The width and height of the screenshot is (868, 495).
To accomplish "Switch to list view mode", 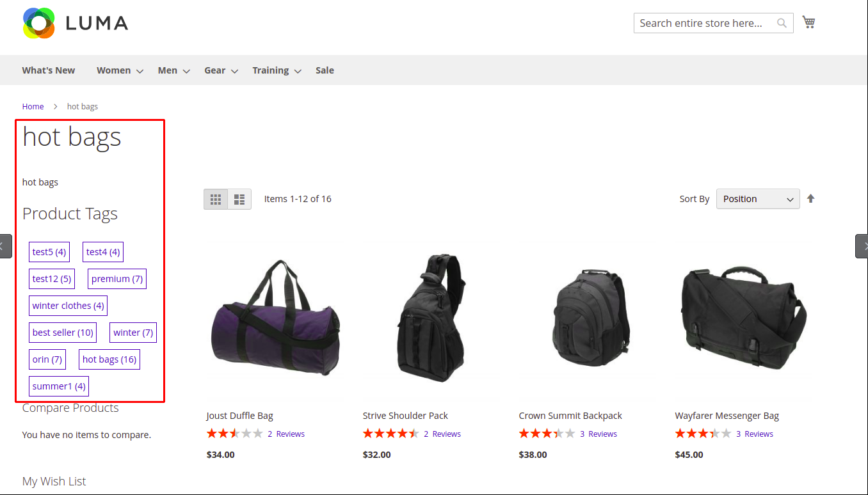I will [x=239, y=200].
